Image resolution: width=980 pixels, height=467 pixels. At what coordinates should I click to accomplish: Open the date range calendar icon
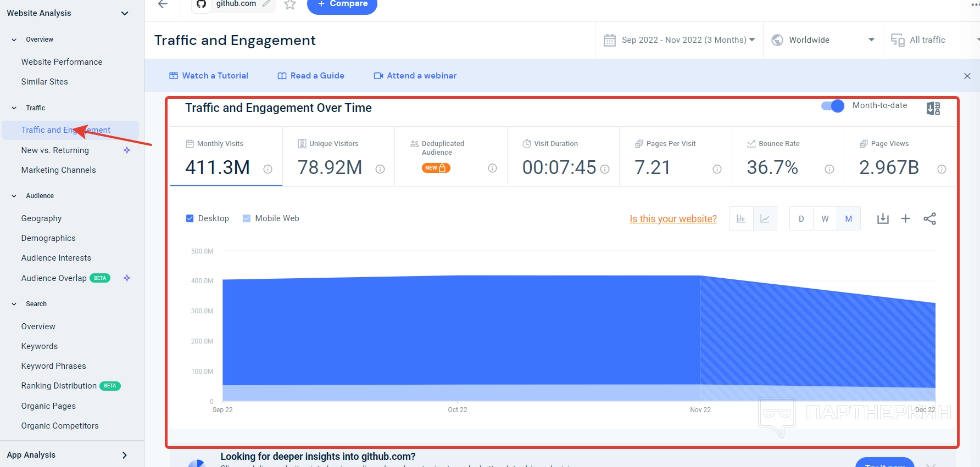pos(610,40)
